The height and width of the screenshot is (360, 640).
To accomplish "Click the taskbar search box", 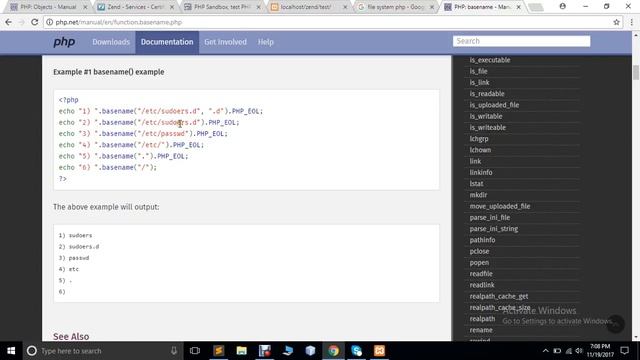I will pyautogui.click(x=102, y=351).
